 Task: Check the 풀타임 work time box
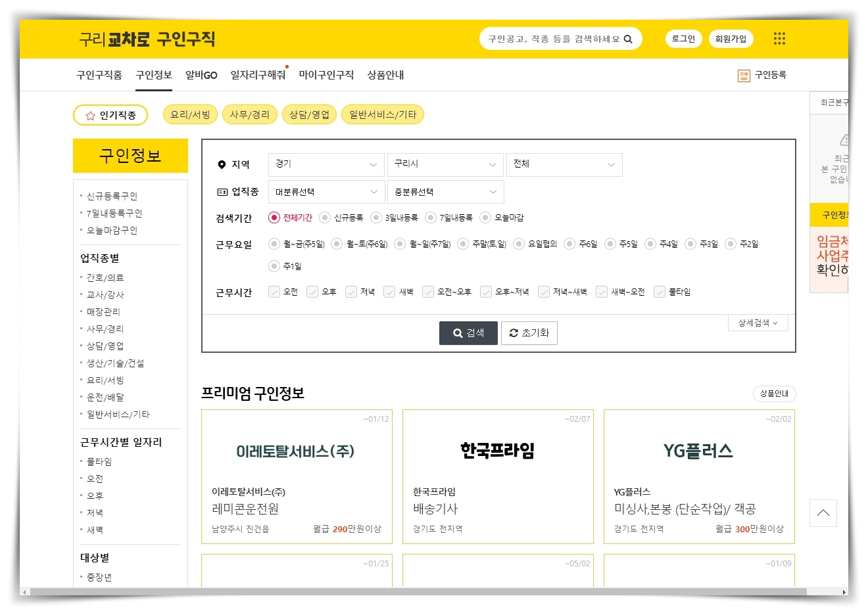[x=660, y=292]
